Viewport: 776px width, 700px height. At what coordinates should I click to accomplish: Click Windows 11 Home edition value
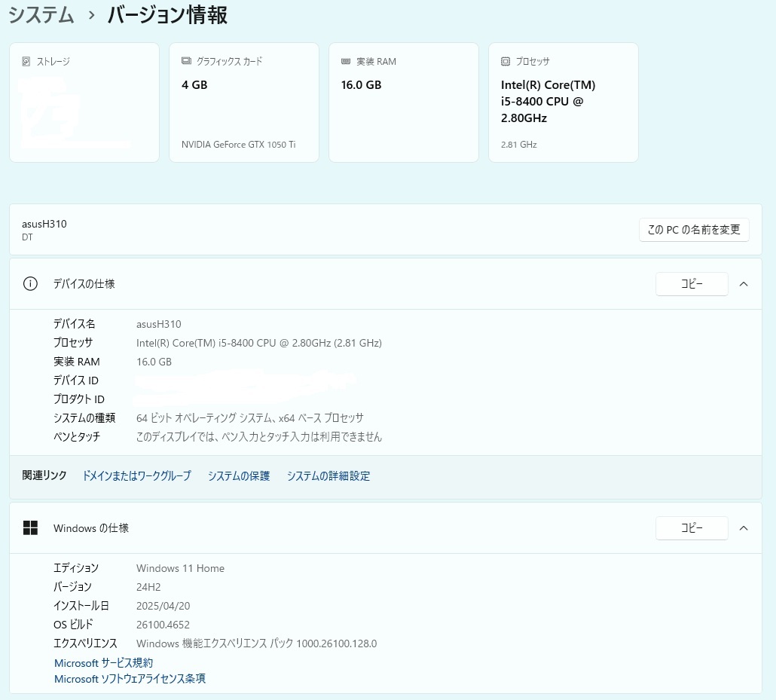click(x=180, y=568)
